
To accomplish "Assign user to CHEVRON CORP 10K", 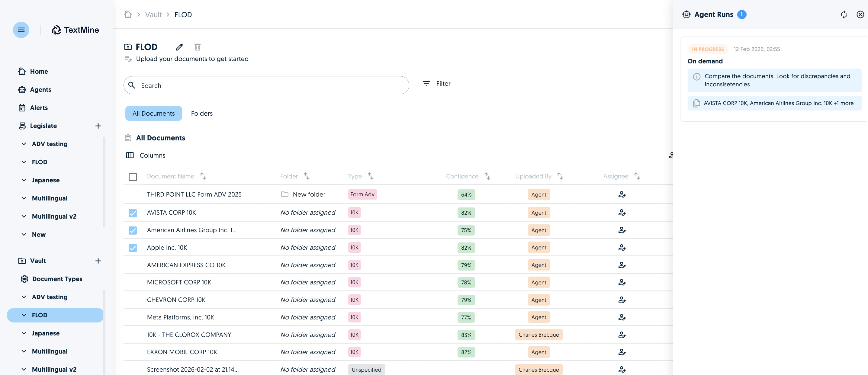I will click(x=622, y=300).
